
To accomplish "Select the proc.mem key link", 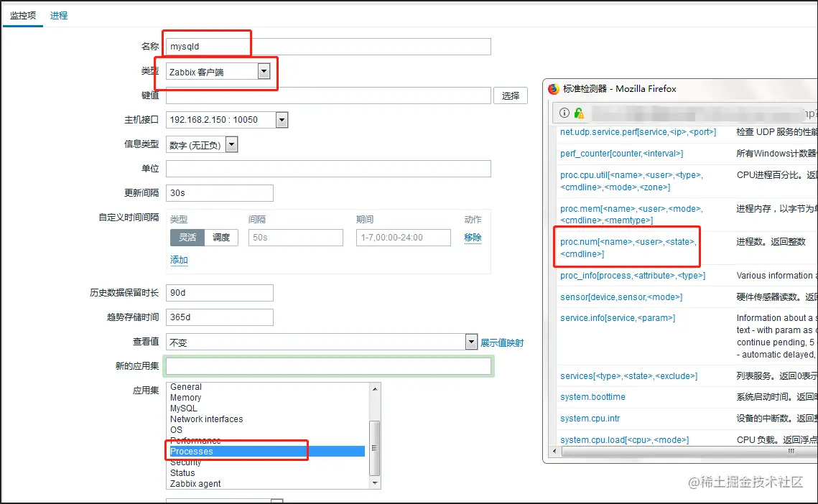I will 631,215.
